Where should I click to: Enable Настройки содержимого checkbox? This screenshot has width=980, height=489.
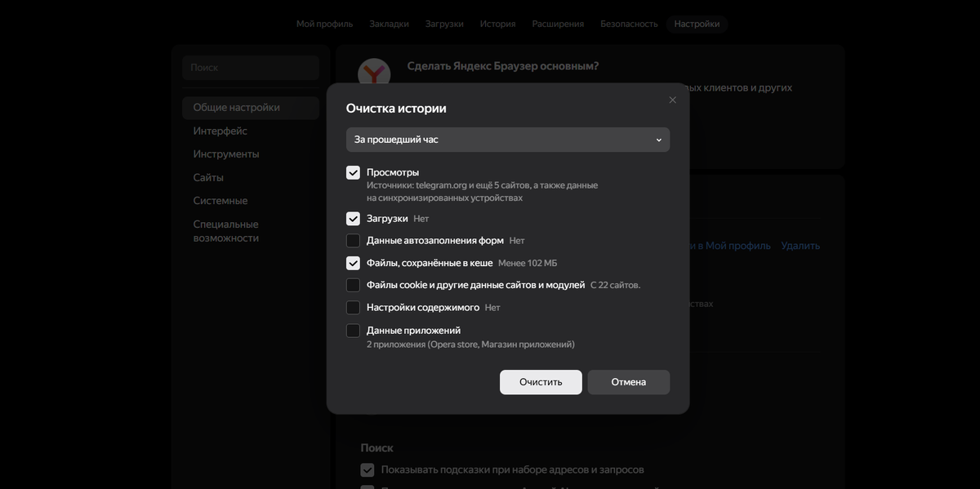(x=353, y=308)
